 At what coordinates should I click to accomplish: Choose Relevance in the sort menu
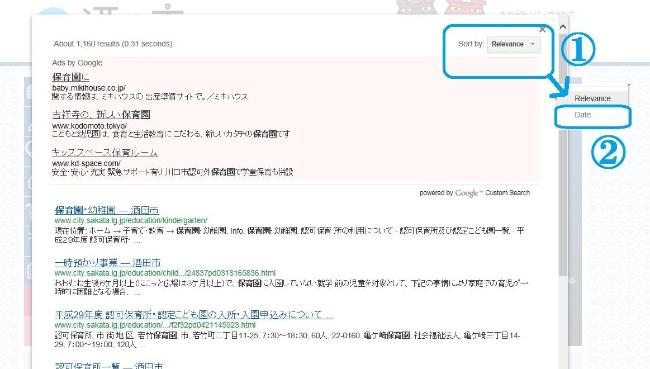click(592, 98)
